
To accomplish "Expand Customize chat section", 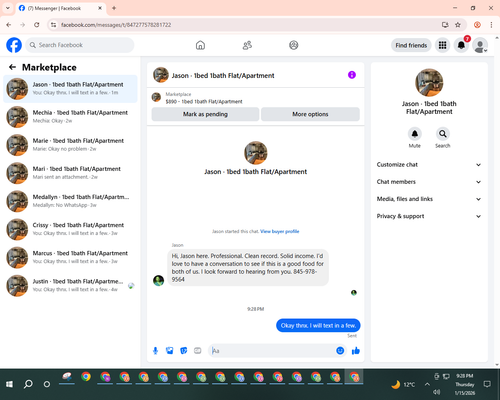I will 429,165.
